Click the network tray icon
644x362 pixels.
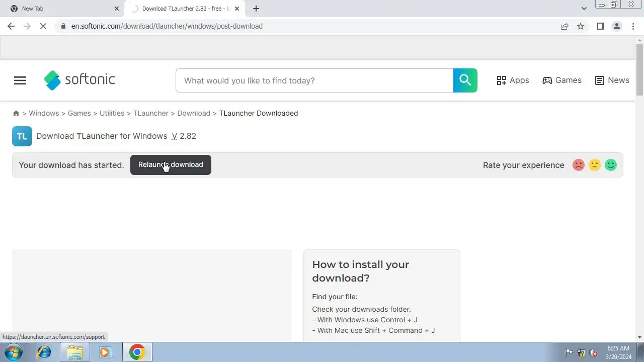click(581, 353)
